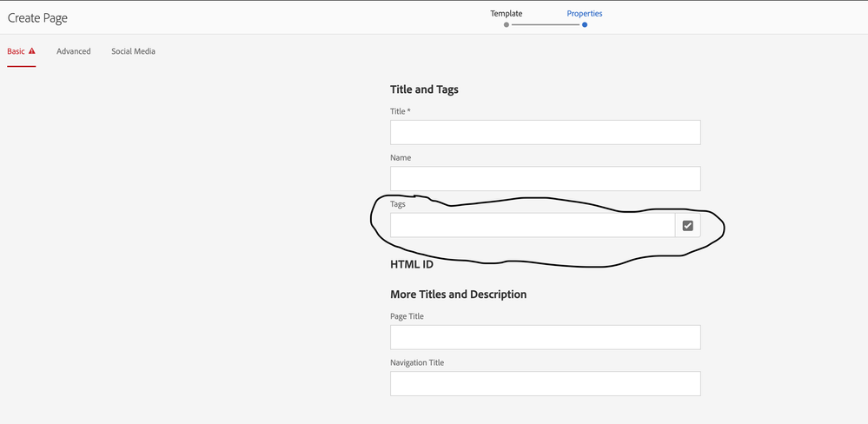868x424 pixels.
Task: Select the Page Title text field
Action: [545, 337]
